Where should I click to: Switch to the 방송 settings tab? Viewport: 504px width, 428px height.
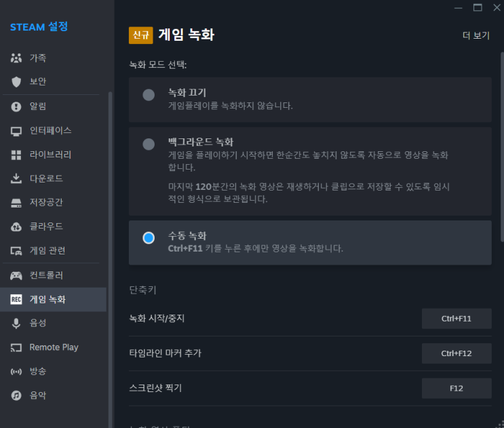pos(38,372)
